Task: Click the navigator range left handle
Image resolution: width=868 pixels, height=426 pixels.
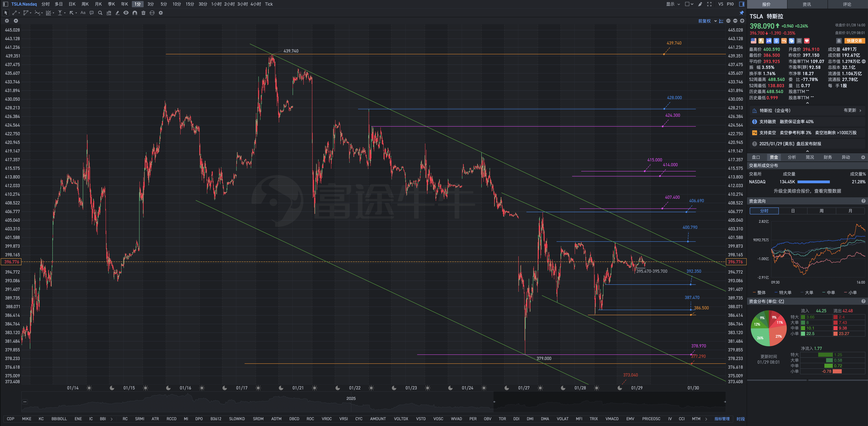Action: point(494,402)
